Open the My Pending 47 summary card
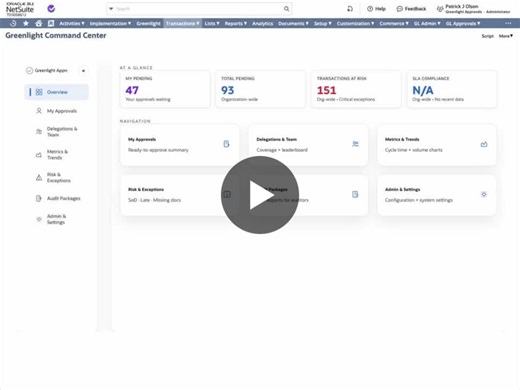 (x=165, y=89)
